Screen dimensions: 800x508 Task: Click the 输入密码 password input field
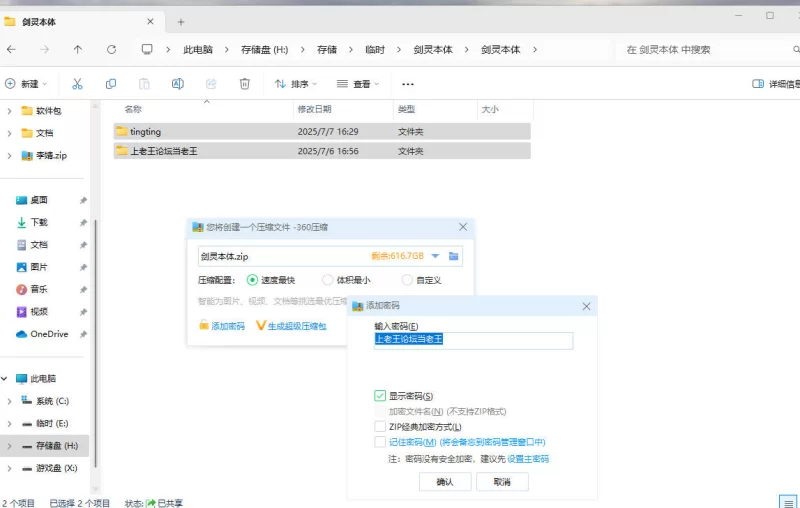tap(473, 340)
